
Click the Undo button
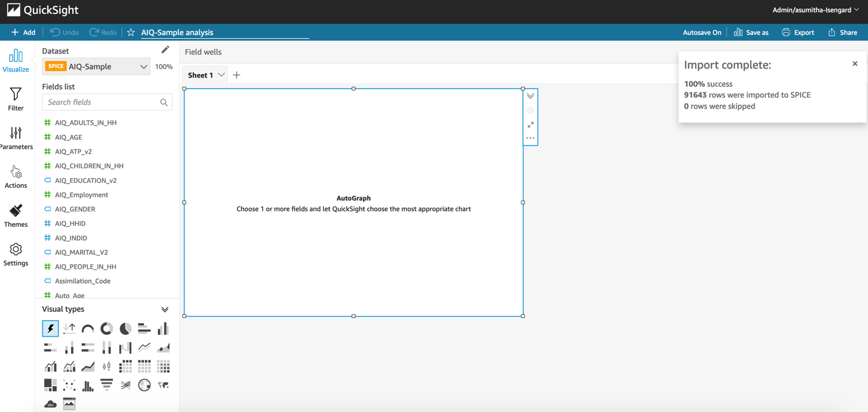click(64, 32)
